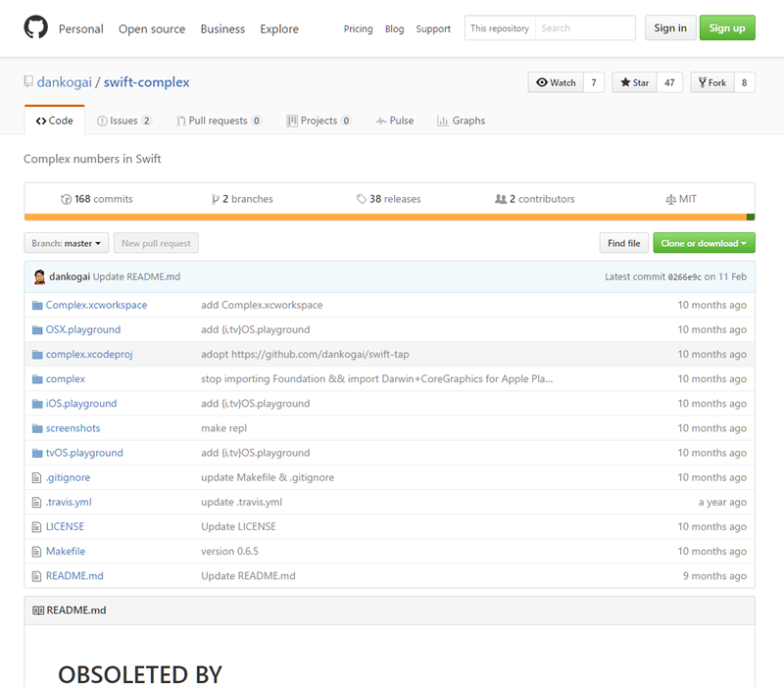This screenshot has width=784, height=687.
Task: Click the folder icon for iOS.playground
Action: 37,404
